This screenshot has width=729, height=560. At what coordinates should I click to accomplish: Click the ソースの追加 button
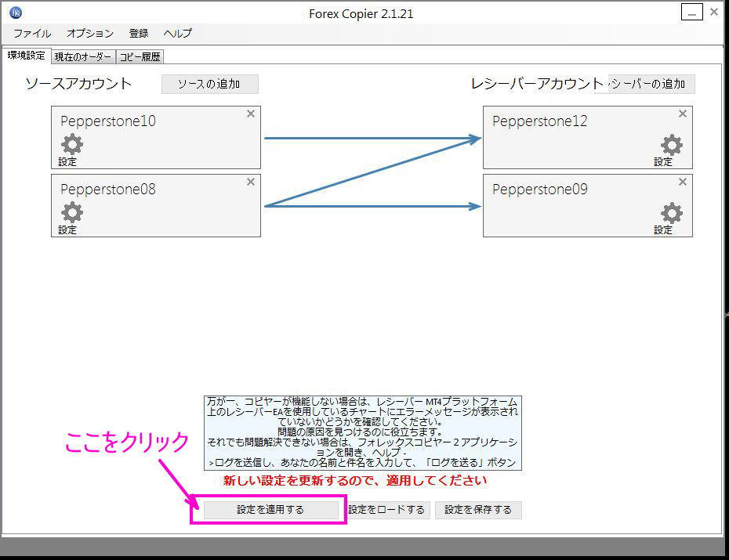[x=209, y=84]
